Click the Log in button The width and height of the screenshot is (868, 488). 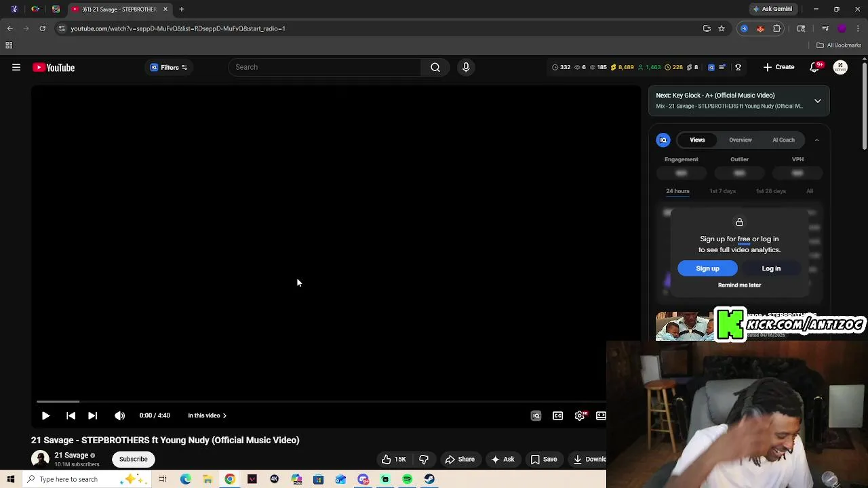[x=771, y=268]
